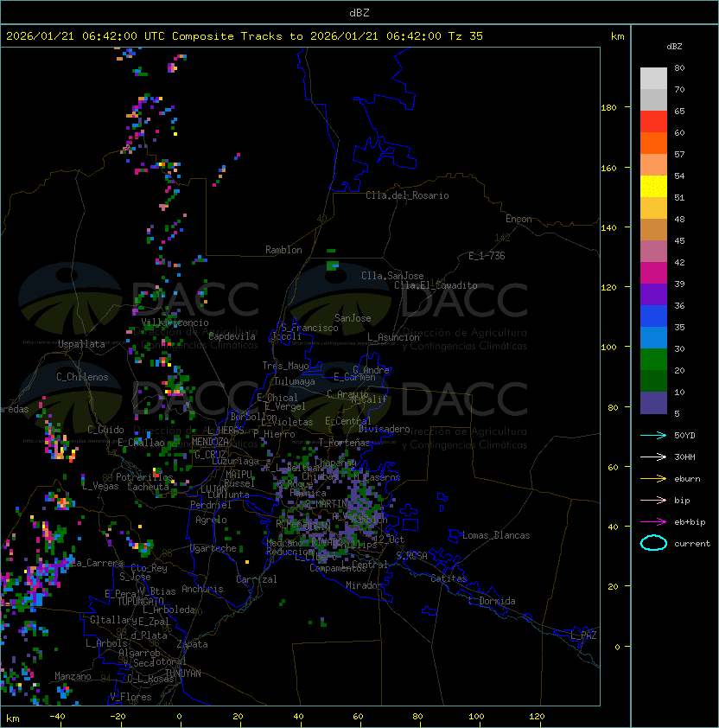Click the E_1-736 map label
The width and height of the screenshot is (719, 728).
487,256
